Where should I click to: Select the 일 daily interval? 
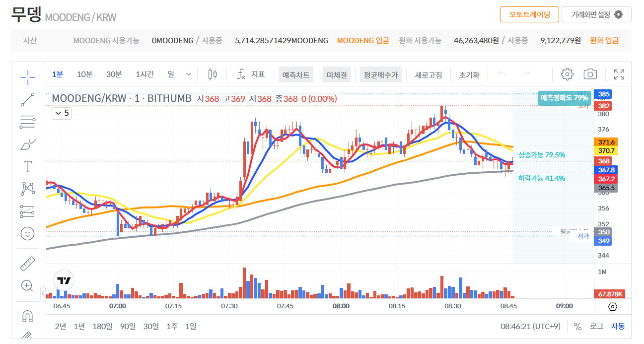click(171, 74)
